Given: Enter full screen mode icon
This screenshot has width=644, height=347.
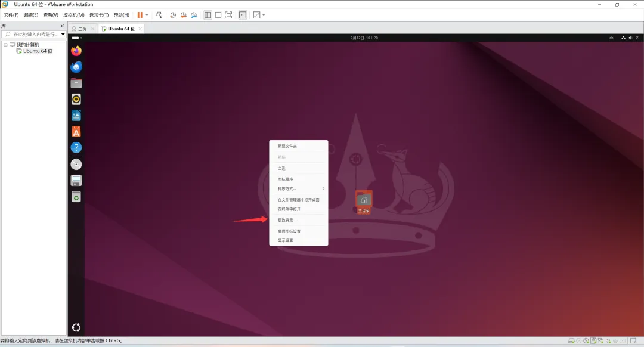Looking at the screenshot, I should (229, 15).
